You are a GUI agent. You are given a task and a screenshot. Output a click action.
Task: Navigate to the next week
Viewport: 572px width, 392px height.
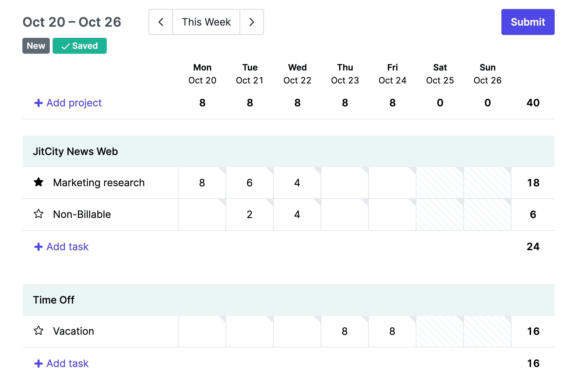coord(251,22)
